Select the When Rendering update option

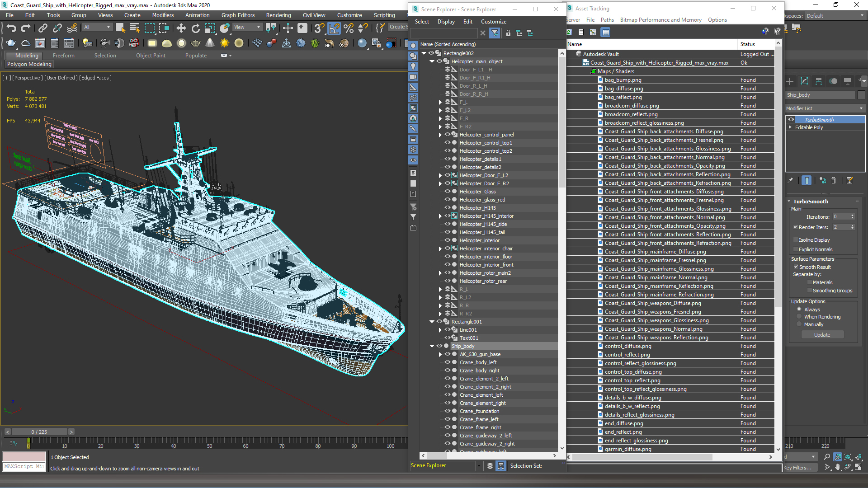point(799,317)
